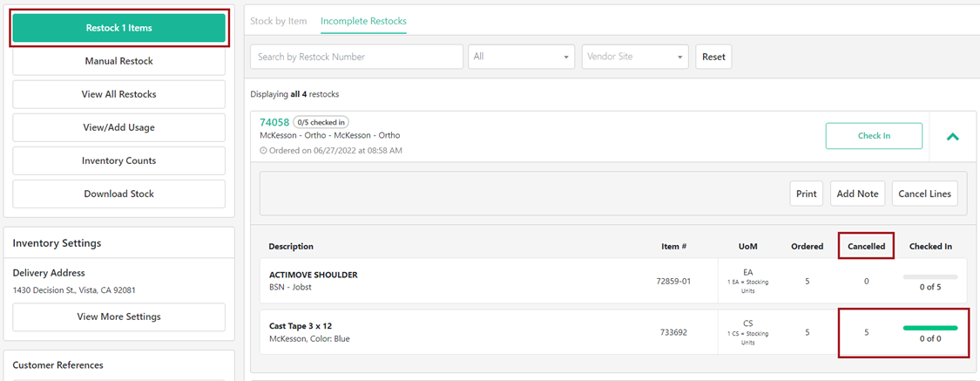
Task: Print the restock lines
Action: pos(807,194)
